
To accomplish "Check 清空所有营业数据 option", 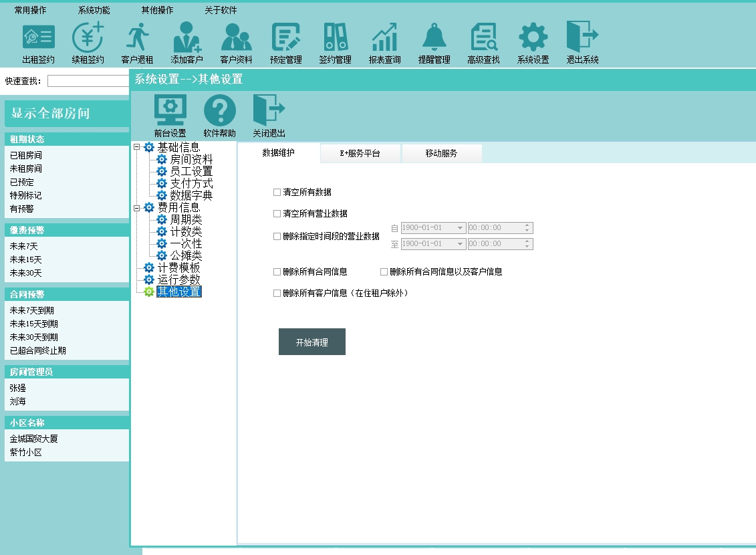I will click(x=277, y=214).
